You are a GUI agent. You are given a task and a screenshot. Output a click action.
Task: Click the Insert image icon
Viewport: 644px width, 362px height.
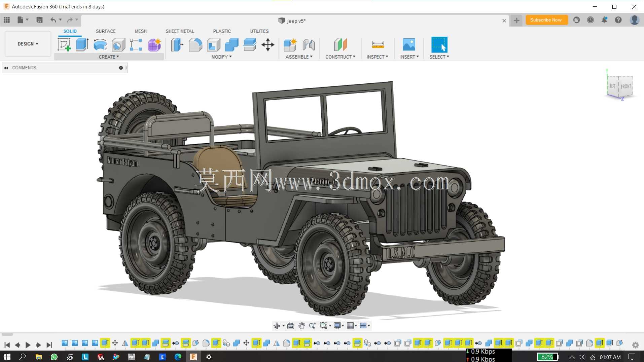[409, 44]
